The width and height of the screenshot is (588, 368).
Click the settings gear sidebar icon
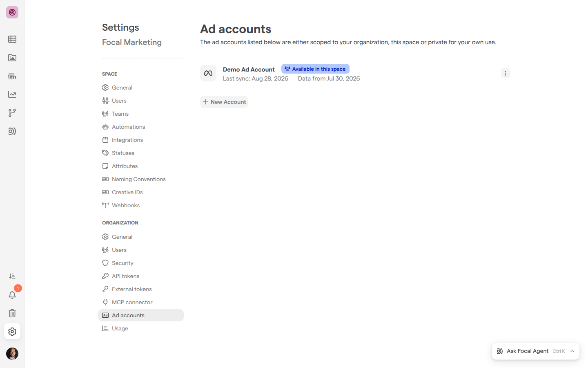pos(12,332)
